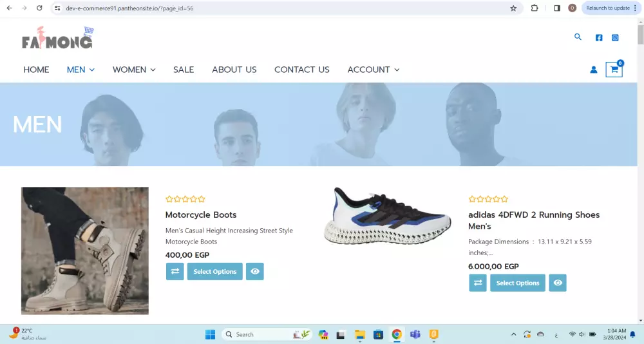The height and width of the screenshot is (344, 644).
Task: View site information icon in address bar
Action: point(57,8)
